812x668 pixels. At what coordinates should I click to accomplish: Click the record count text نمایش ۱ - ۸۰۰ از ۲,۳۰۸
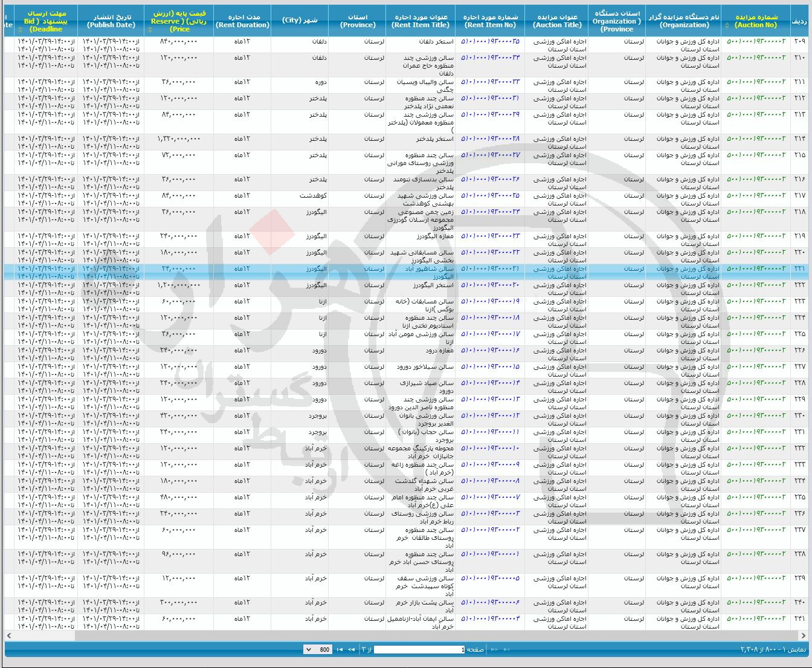click(773, 649)
